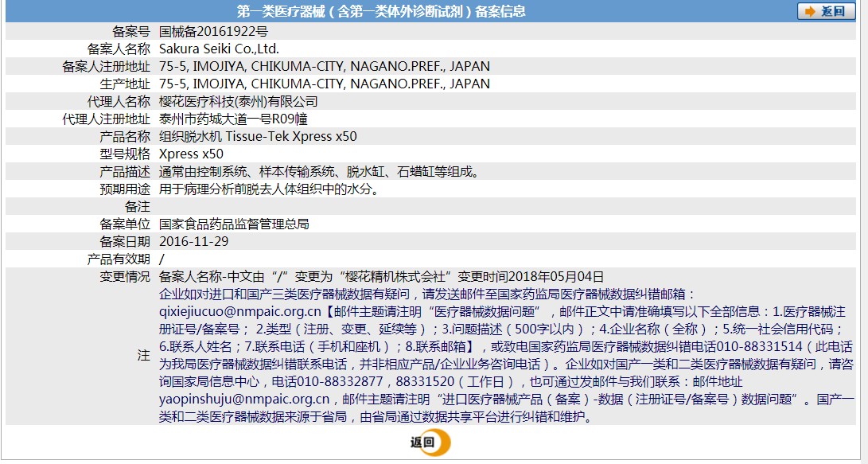Click the 产品名称 field label
The width and height of the screenshot is (868, 464).
click(125, 136)
